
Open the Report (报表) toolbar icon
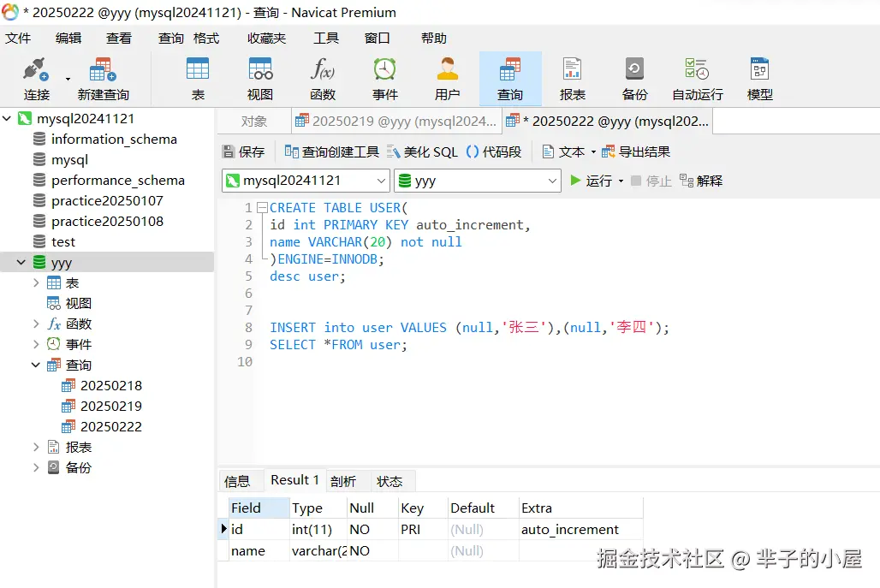[573, 79]
